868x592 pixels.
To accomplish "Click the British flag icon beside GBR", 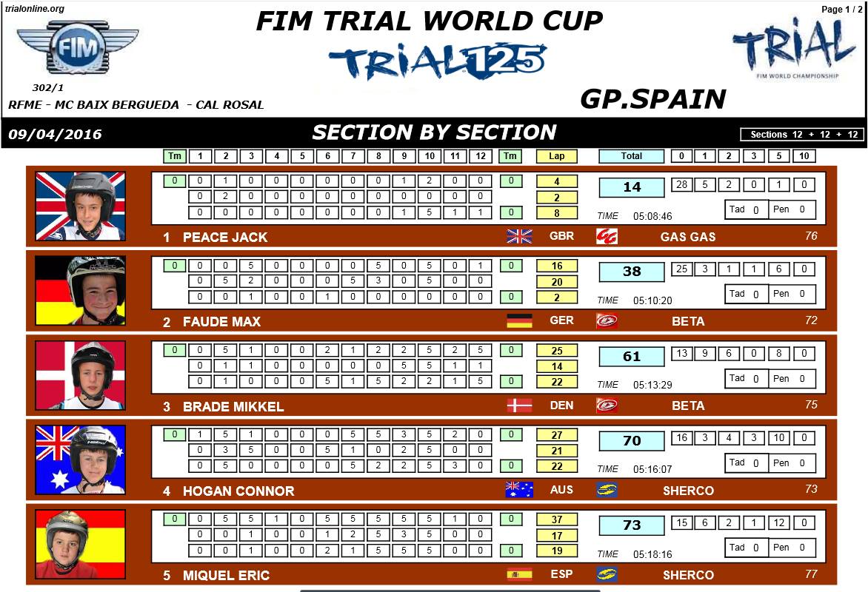I will (519, 236).
